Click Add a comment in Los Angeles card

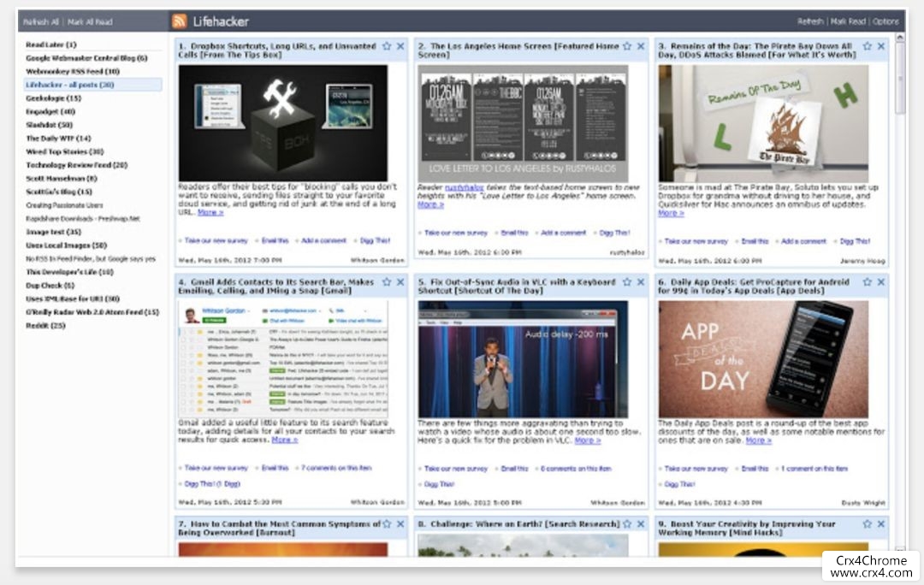tap(563, 233)
